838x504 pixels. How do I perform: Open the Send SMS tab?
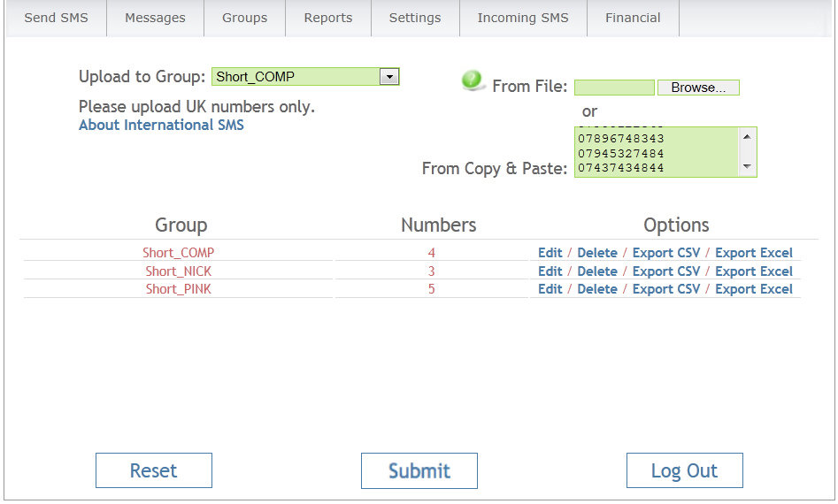[56, 18]
